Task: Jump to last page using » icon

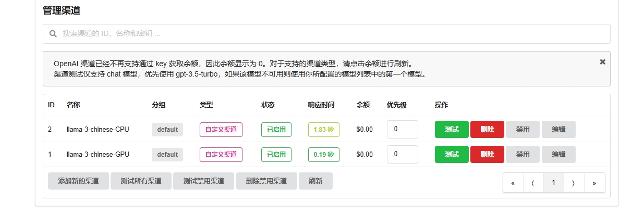Action: point(594,183)
